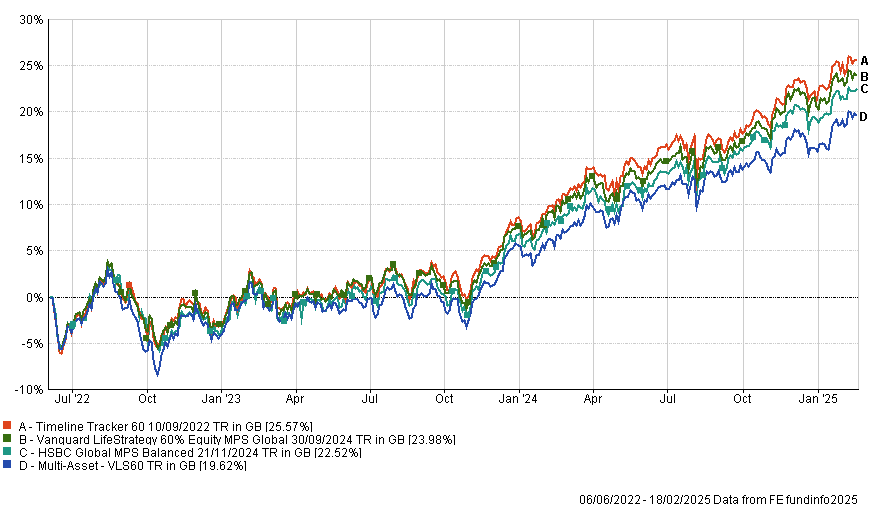872x505 pixels.
Task: Click the -10% y-axis label
Action: (x=29, y=389)
